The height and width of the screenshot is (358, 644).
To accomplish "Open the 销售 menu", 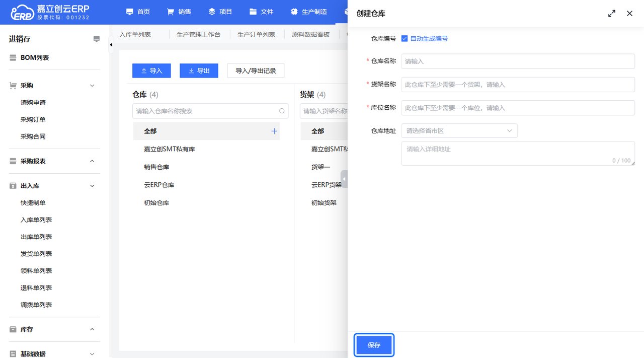I will click(179, 12).
